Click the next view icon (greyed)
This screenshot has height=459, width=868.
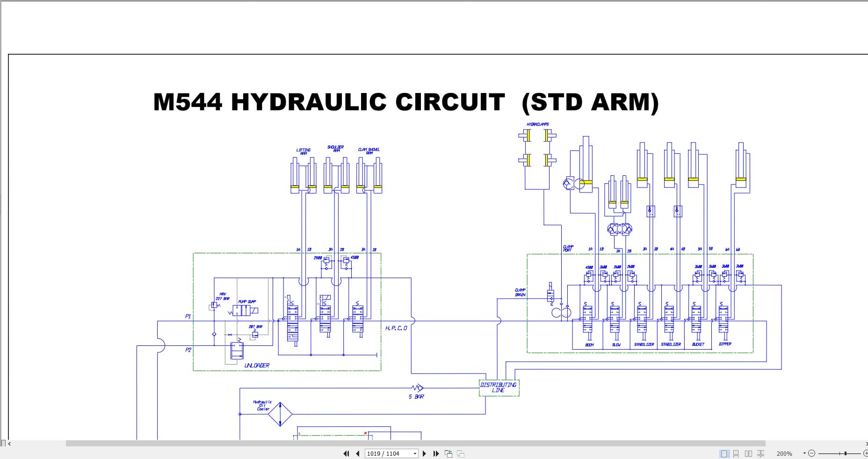click(461, 453)
